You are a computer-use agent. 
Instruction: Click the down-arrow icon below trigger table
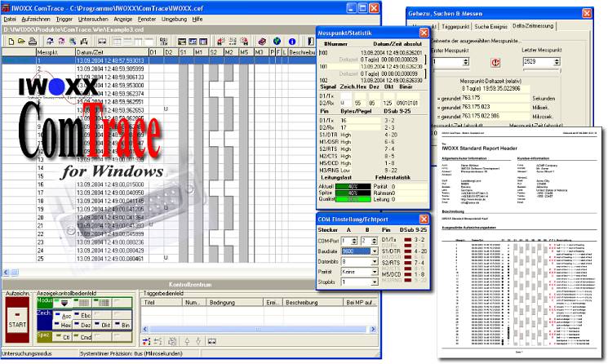[x=198, y=341]
